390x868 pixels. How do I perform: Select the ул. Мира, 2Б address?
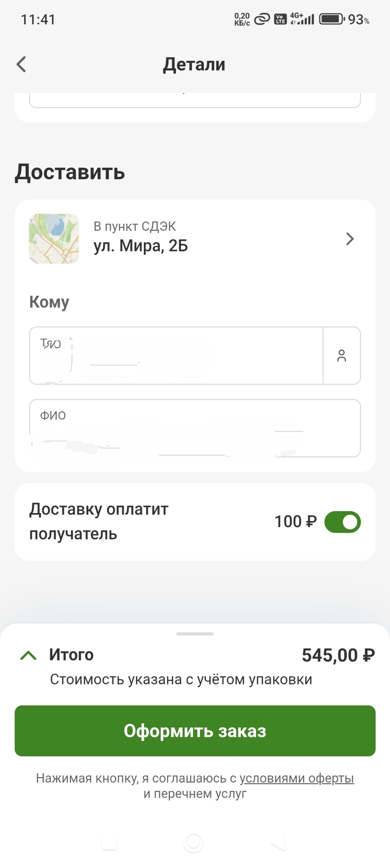click(140, 245)
